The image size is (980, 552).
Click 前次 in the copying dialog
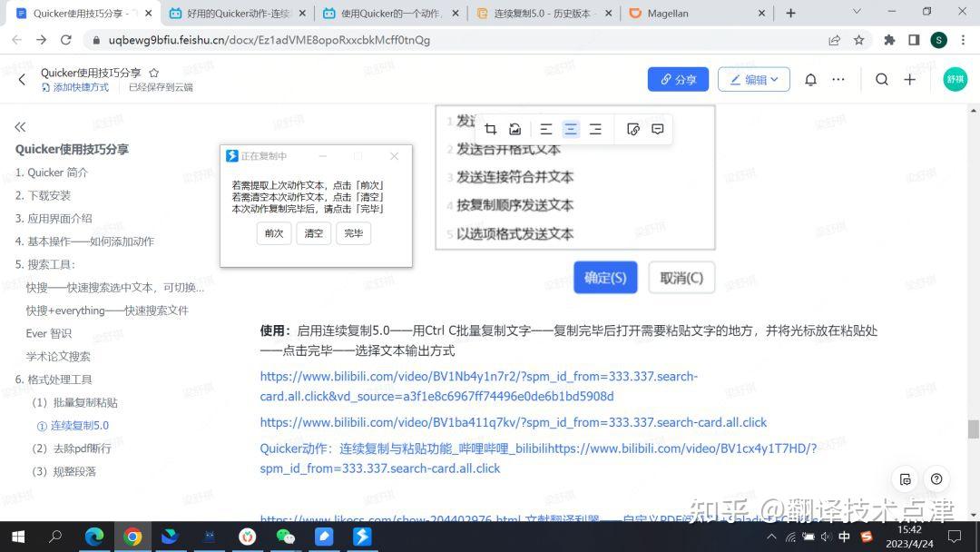(274, 233)
